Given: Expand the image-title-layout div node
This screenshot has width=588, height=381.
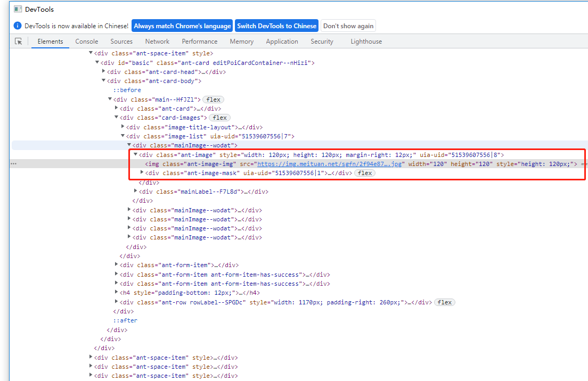Looking at the screenshot, I should point(123,127).
